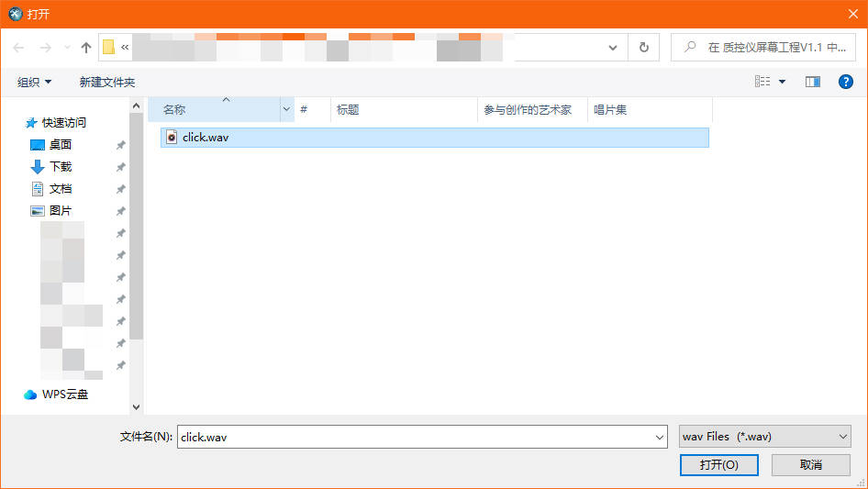868x489 pixels.
Task: Open the help question mark icon
Action: click(846, 82)
